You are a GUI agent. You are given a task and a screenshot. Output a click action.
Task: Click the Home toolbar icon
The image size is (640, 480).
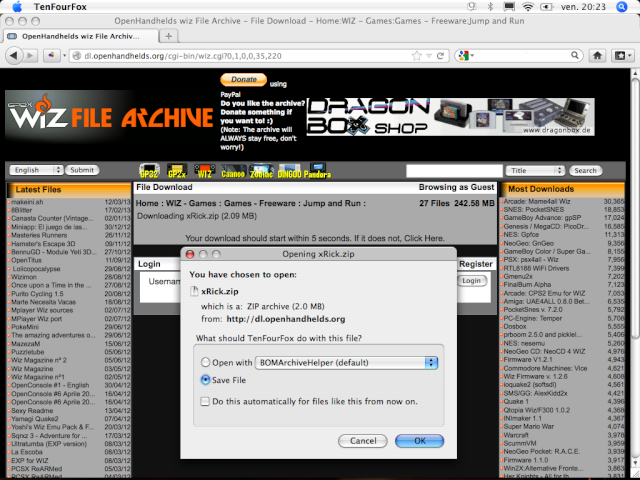coord(598,56)
